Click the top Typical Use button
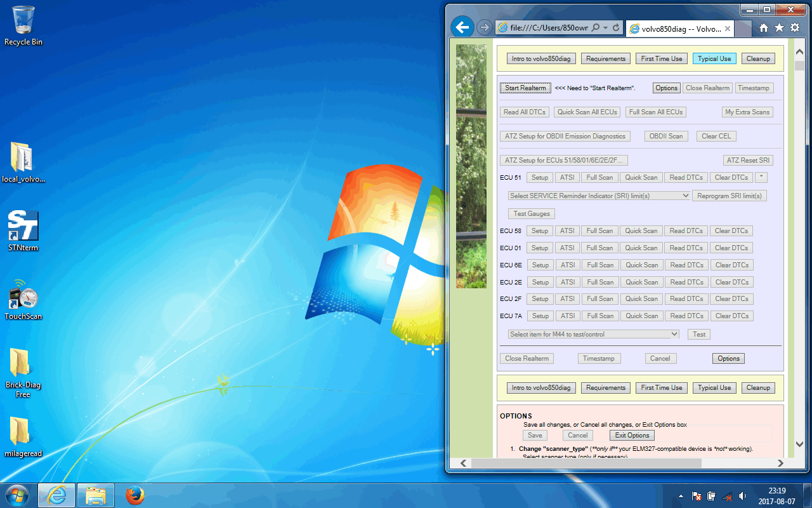This screenshot has height=508, width=812. [x=714, y=58]
